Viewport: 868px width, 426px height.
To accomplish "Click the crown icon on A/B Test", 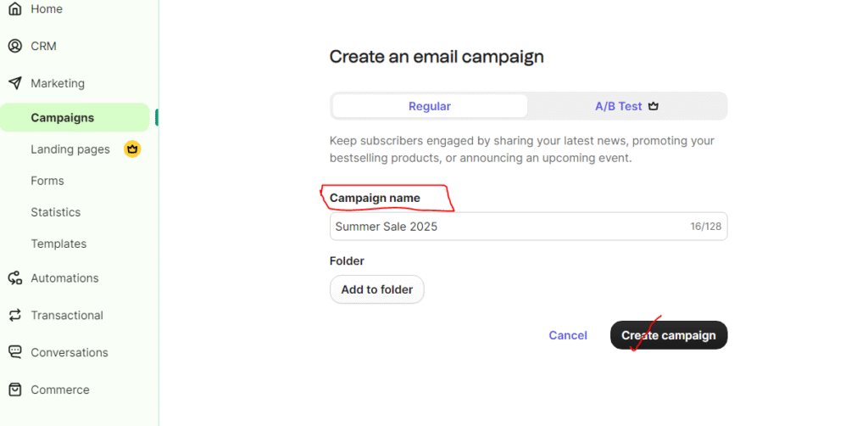I will [653, 107].
